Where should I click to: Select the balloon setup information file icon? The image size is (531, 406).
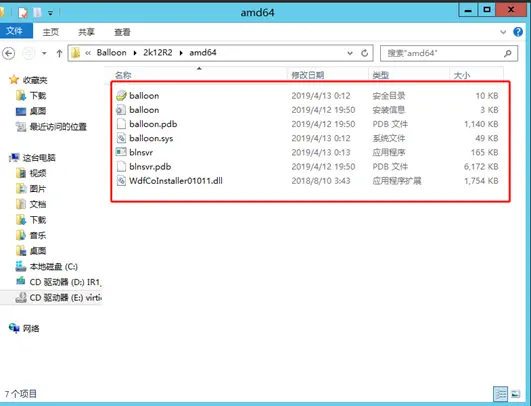pyautogui.click(x=121, y=110)
